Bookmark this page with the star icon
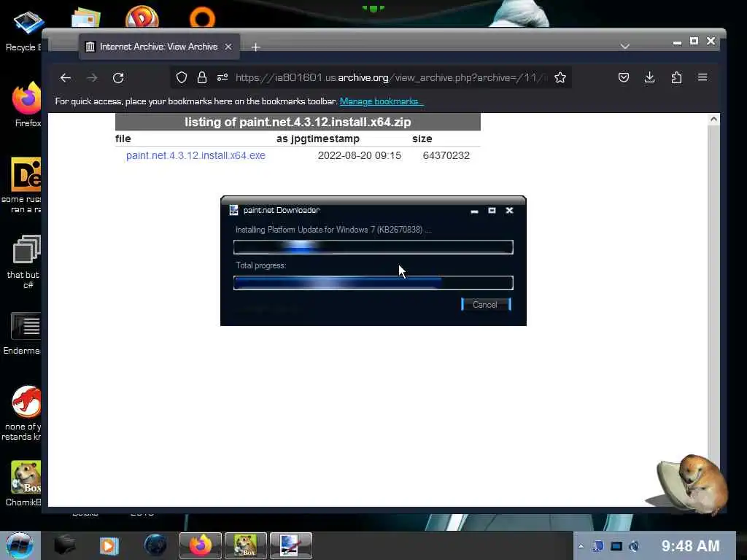Image resolution: width=747 pixels, height=560 pixels. [x=560, y=77]
